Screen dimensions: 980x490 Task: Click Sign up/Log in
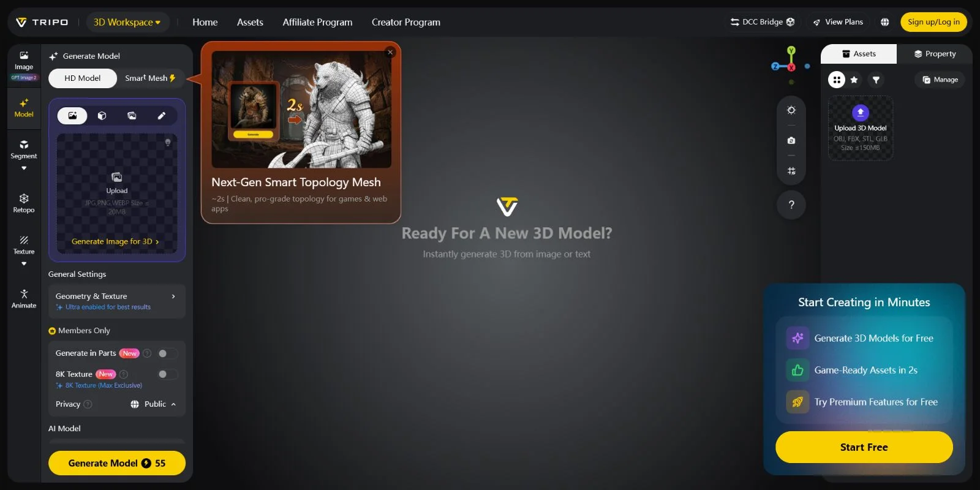pos(933,22)
